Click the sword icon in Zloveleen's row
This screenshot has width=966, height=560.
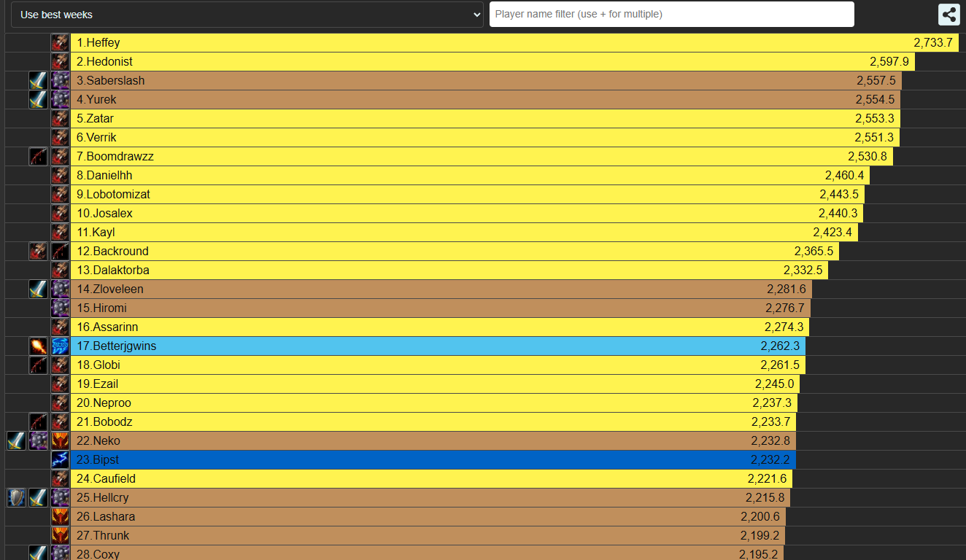pos(38,289)
